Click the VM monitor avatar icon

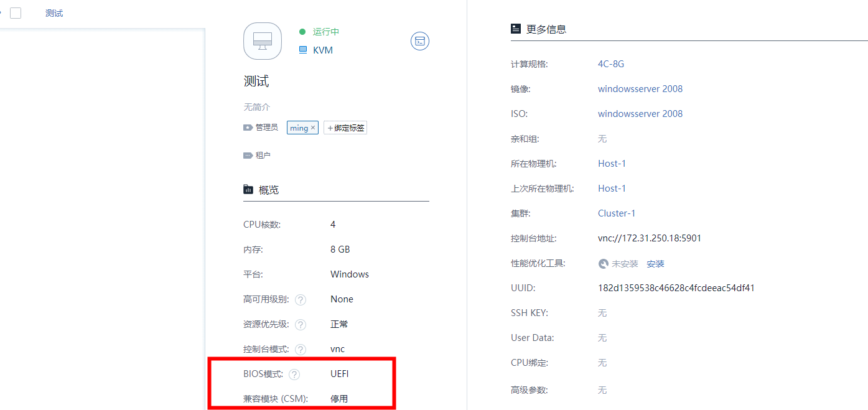pos(262,41)
